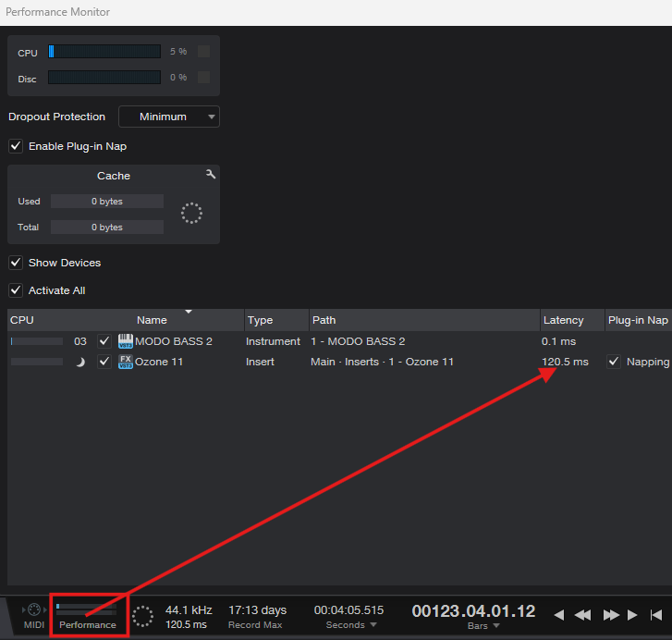Click the Instrument type cell
Screen dimensions: 672x640
(x=273, y=341)
